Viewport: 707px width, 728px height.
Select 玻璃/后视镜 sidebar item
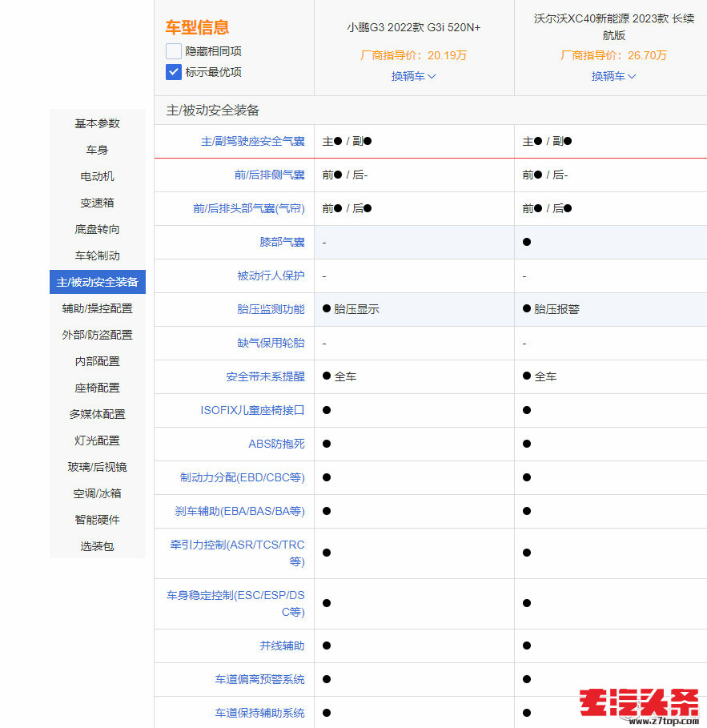click(x=98, y=467)
